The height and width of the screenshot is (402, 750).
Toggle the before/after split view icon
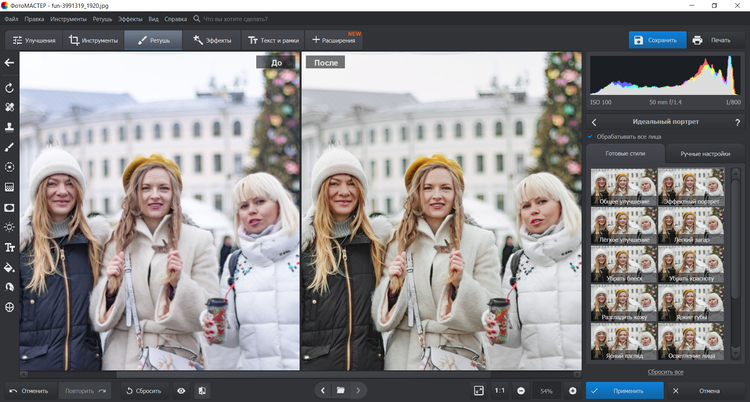pyautogui.click(x=202, y=390)
